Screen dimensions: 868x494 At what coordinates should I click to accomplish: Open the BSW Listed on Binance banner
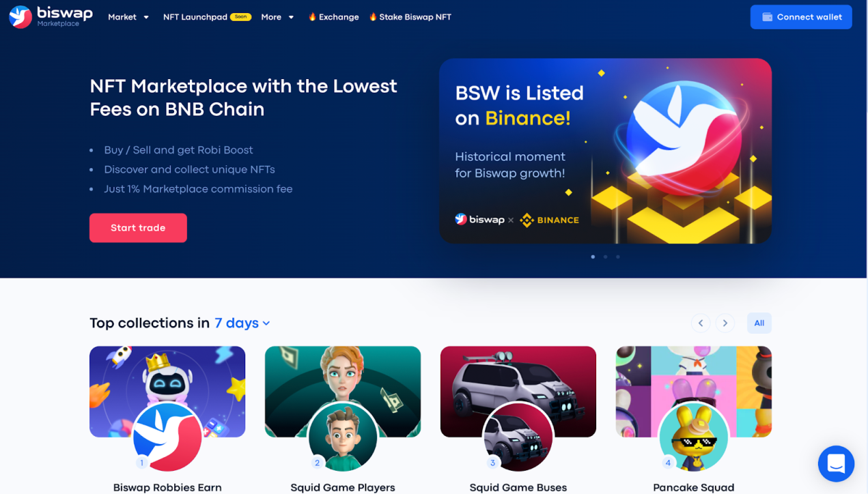tap(605, 151)
